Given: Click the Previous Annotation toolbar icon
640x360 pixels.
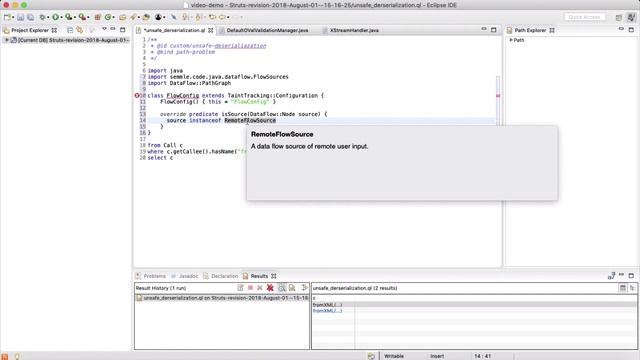Looking at the screenshot, I should coord(199,17).
